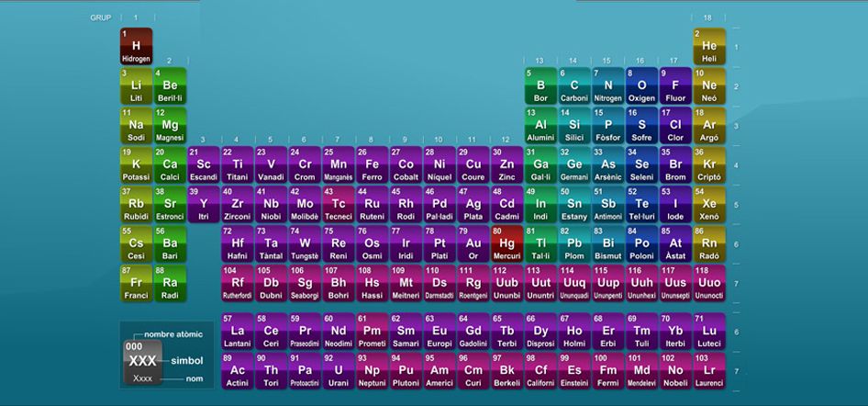Select the Carboni (C) element
Viewport: 868px width, 406px height.
[x=574, y=86]
